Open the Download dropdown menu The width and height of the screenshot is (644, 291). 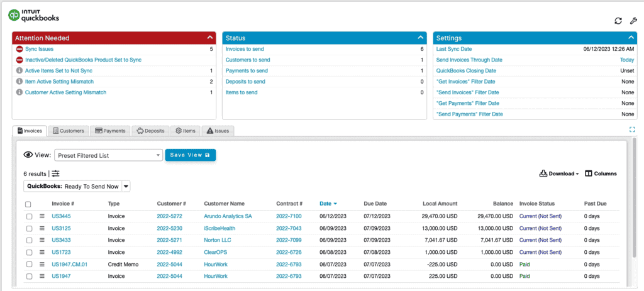[559, 173]
